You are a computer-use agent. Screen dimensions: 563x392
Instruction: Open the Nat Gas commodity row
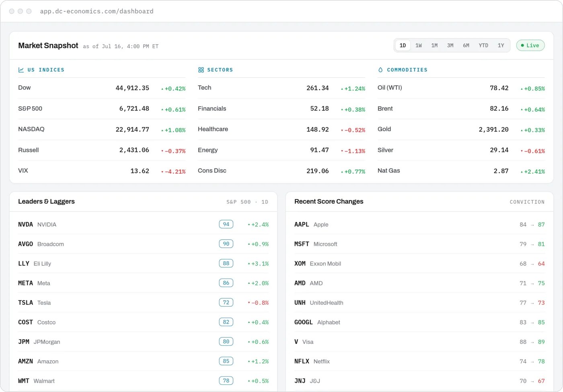coord(461,171)
